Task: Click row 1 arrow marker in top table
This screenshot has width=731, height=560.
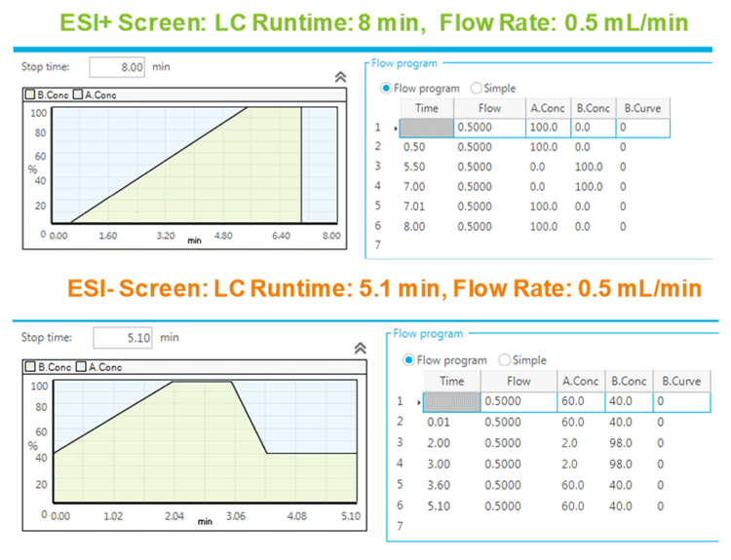Action: [x=395, y=128]
